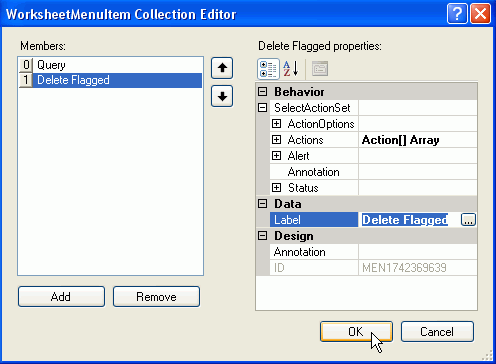Screen dimensions: 496x364
Task: Click the Cancel button
Action: pyautogui.click(x=437, y=332)
